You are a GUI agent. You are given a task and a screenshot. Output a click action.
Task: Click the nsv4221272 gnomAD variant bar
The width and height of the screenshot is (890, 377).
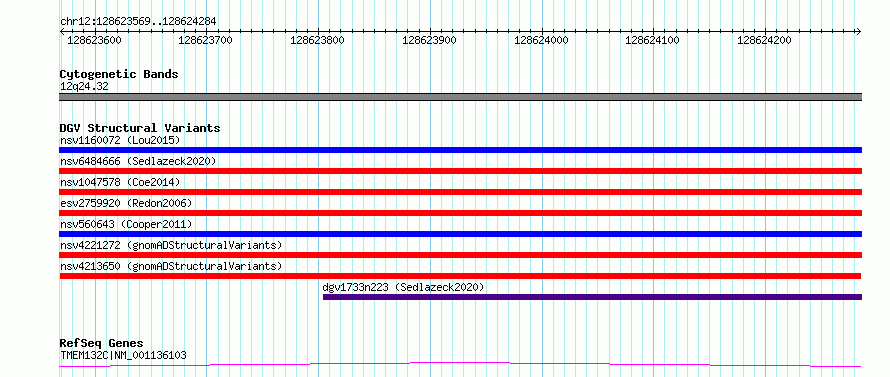click(460, 255)
